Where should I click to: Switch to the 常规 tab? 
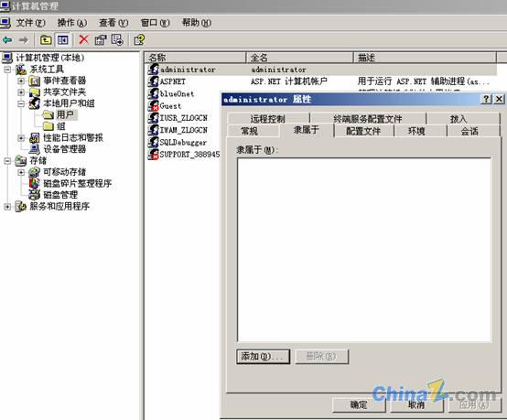[x=249, y=131]
